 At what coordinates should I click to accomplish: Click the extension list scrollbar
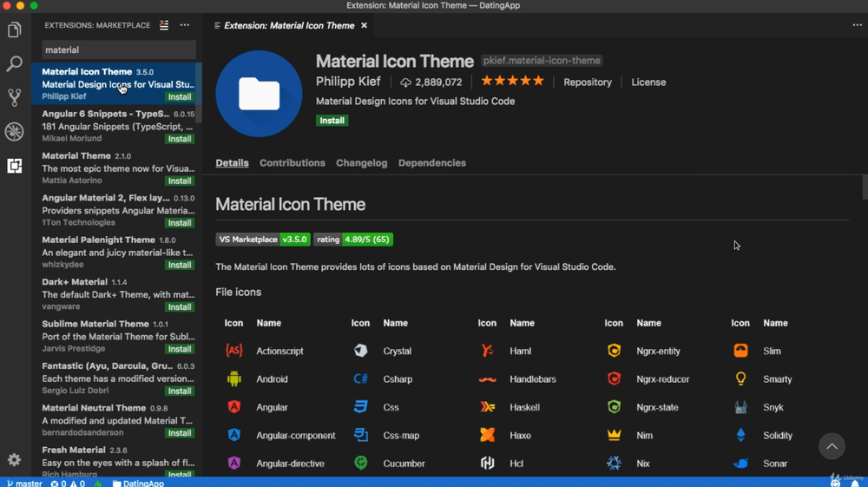point(200,92)
